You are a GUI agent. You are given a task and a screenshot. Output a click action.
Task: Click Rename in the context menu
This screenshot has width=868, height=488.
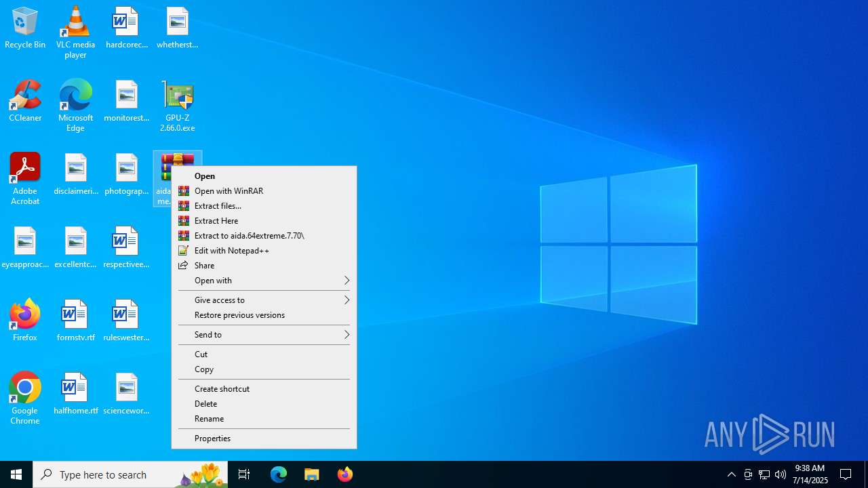point(264,419)
